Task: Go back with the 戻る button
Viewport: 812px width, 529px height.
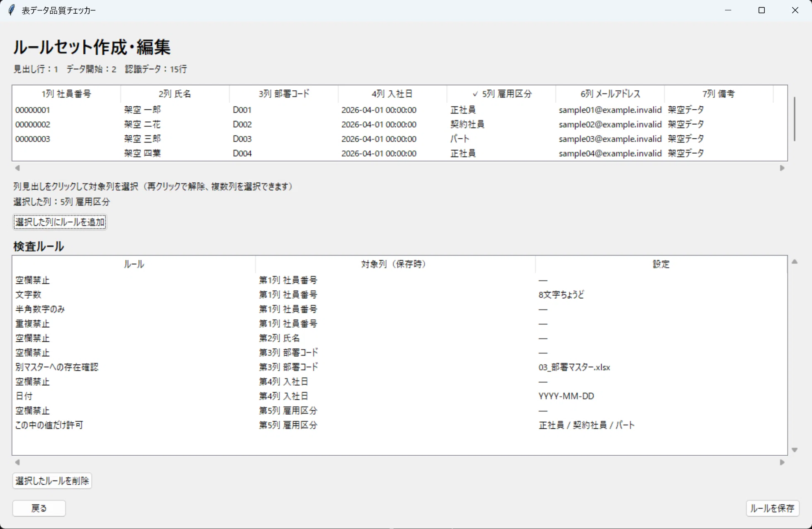Action: 39,508
